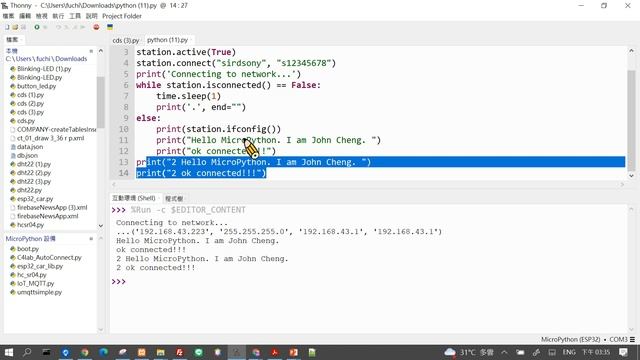The width and height of the screenshot is (640, 360).
Task: Select IoT_MQTT.py on device
Action: (35, 283)
